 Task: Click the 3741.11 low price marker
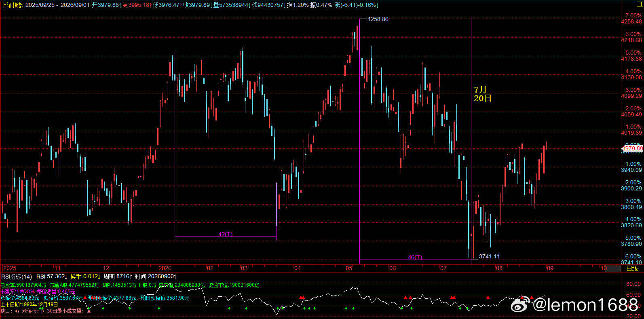[x=489, y=256]
